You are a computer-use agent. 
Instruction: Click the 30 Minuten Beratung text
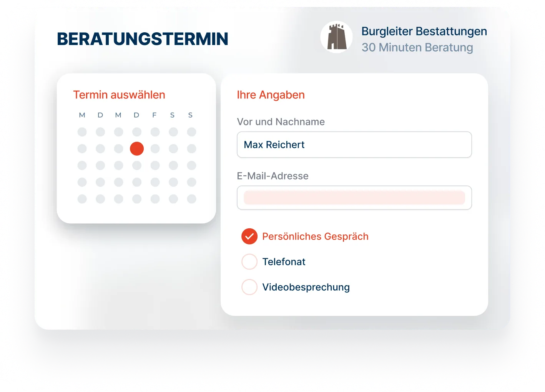click(417, 48)
